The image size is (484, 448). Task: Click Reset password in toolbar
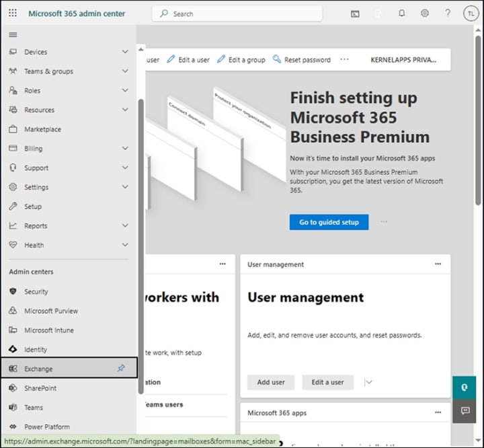click(x=302, y=60)
